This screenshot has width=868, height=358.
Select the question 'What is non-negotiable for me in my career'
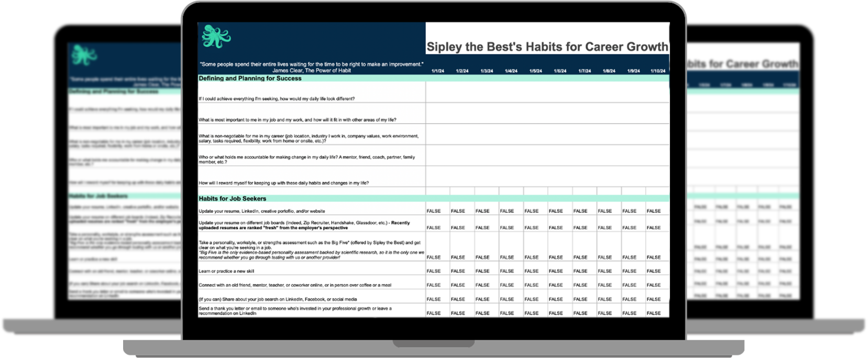(x=309, y=138)
